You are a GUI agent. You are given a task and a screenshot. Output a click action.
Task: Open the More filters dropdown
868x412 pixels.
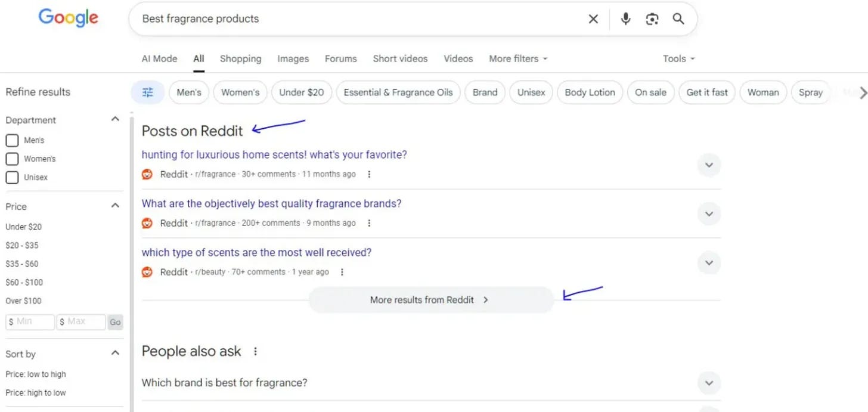click(x=518, y=58)
